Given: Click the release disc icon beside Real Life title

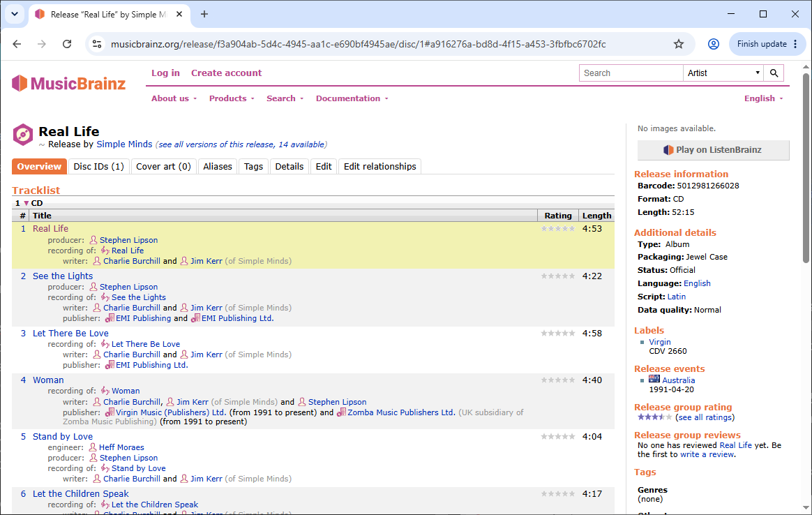Looking at the screenshot, I should 23,134.
